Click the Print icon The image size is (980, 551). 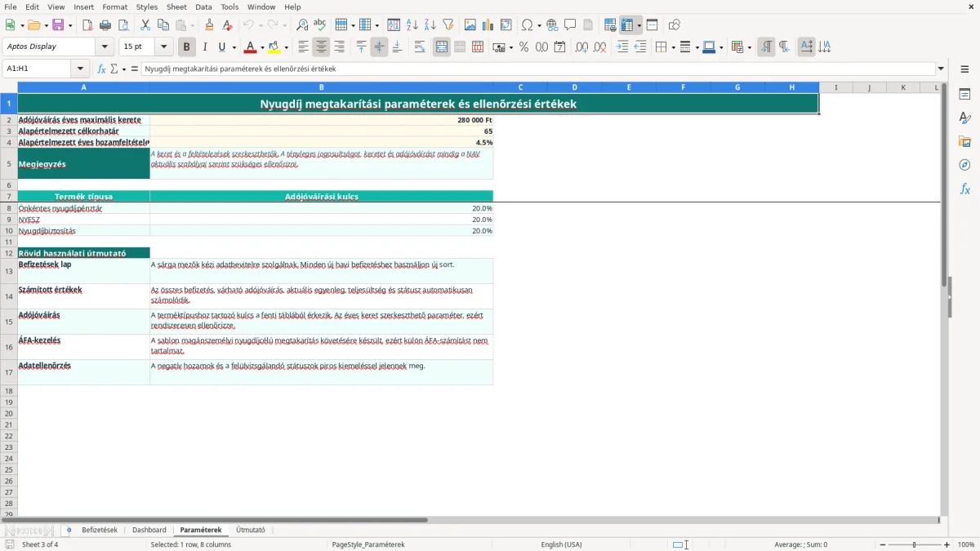pyautogui.click(x=105, y=25)
